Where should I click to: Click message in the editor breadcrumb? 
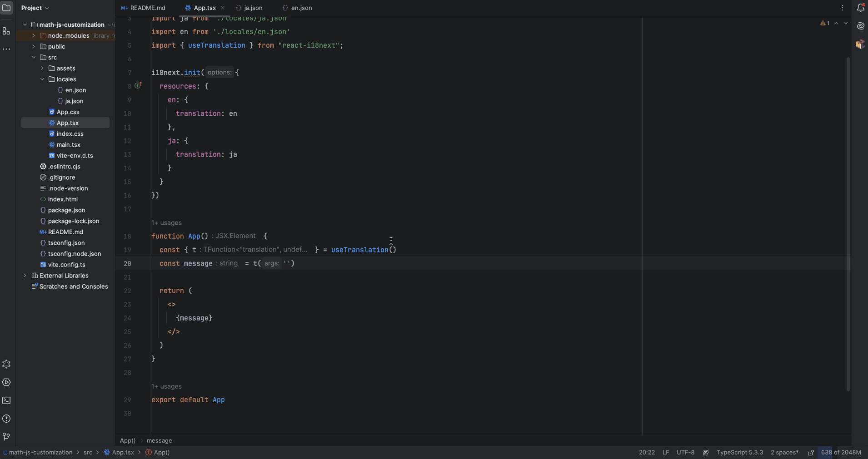(160, 441)
